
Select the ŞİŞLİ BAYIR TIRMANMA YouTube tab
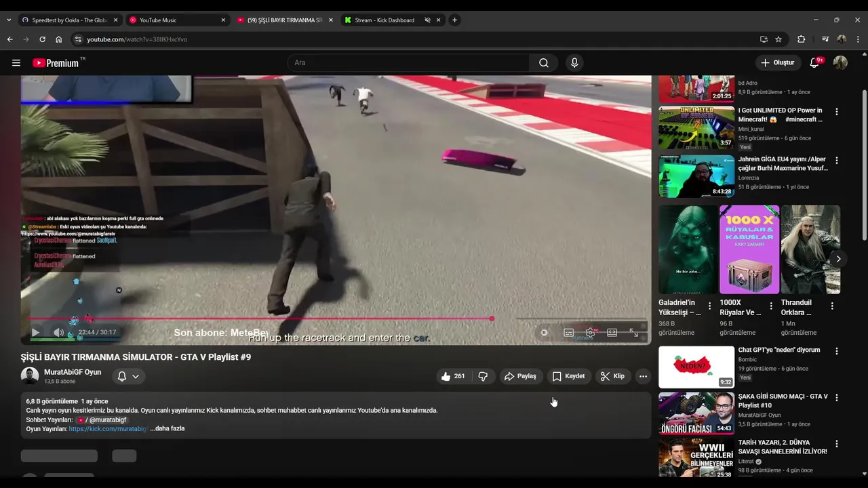285,20
